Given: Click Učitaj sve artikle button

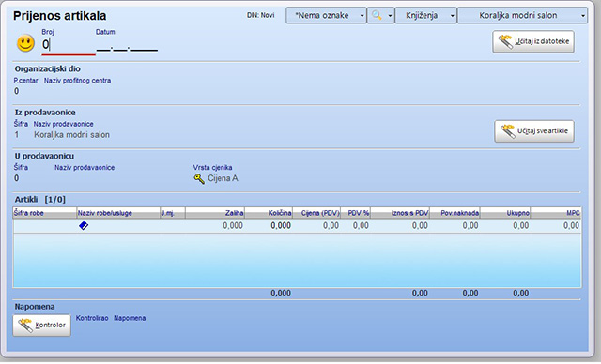Looking at the screenshot, I should click(534, 131).
